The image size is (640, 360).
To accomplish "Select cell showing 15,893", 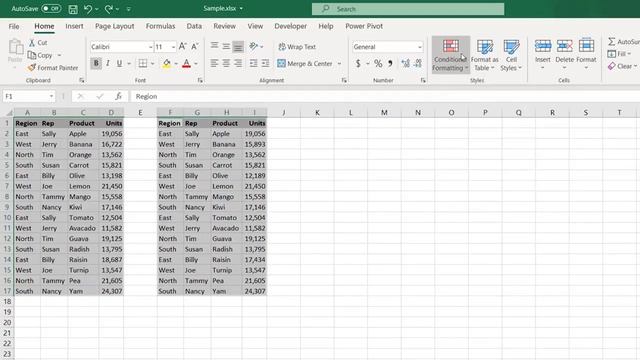I will (x=254, y=144).
